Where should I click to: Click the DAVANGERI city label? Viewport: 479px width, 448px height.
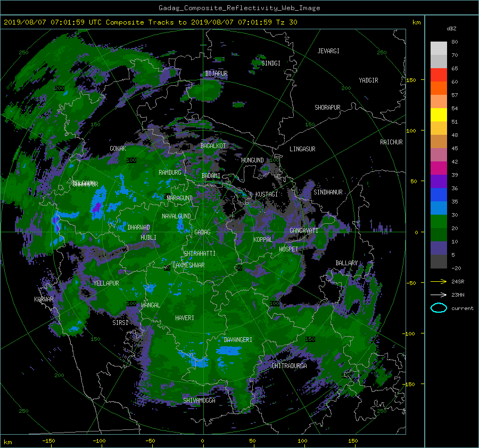click(238, 340)
